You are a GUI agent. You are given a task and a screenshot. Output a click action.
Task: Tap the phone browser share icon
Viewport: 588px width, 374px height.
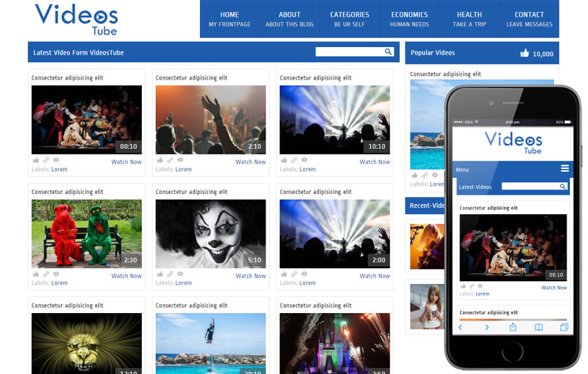(x=513, y=327)
